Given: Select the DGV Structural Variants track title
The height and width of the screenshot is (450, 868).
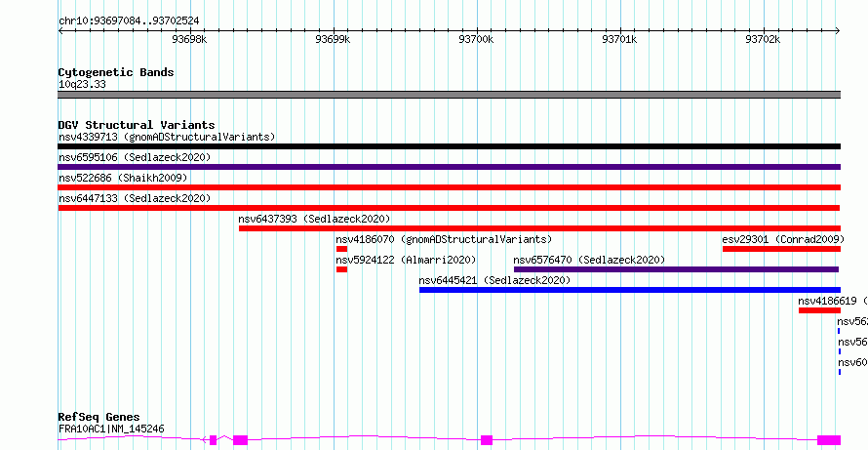Looking at the screenshot, I should coord(137,125).
